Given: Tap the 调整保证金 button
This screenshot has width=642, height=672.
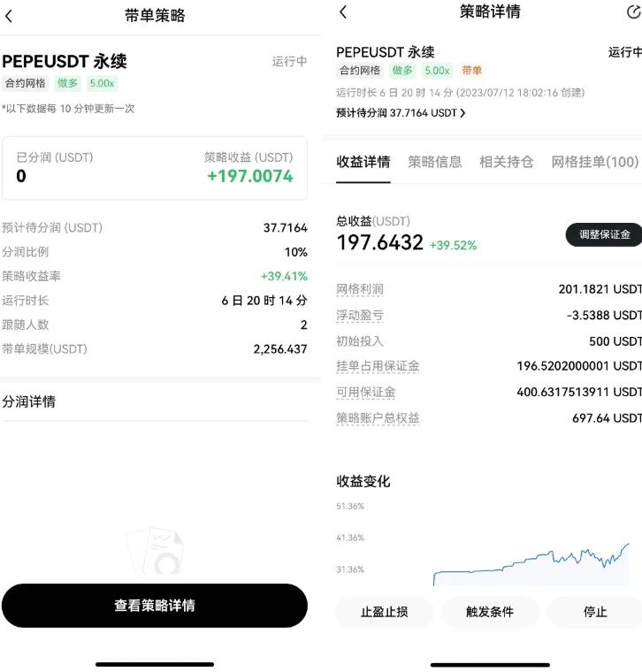Looking at the screenshot, I should pyautogui.click(x=604, y=234).
